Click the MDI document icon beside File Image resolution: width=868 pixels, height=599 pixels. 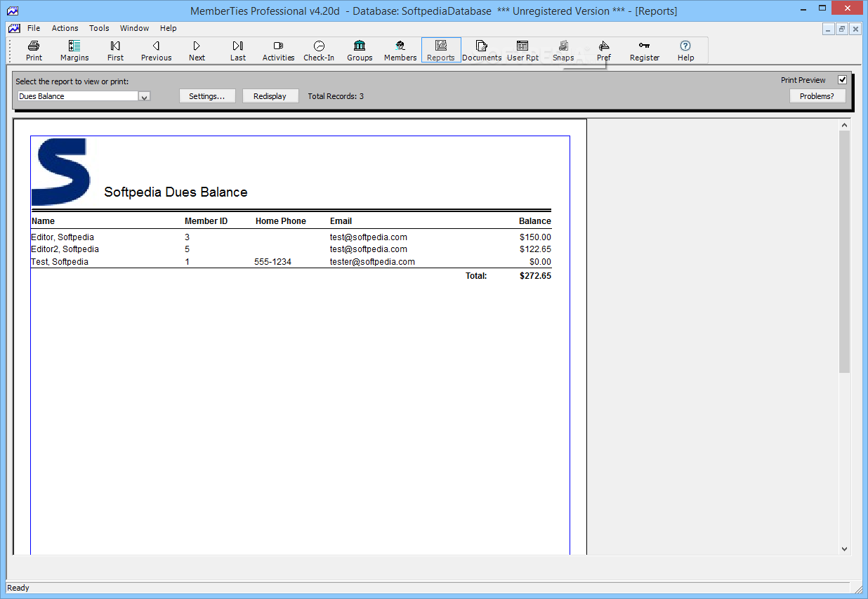[14, 28]
